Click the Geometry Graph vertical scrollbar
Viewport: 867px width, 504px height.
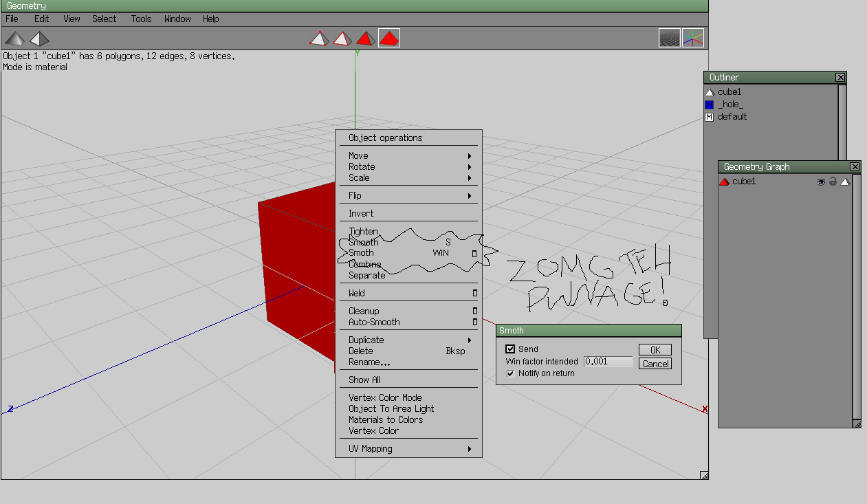pos(857,297)
